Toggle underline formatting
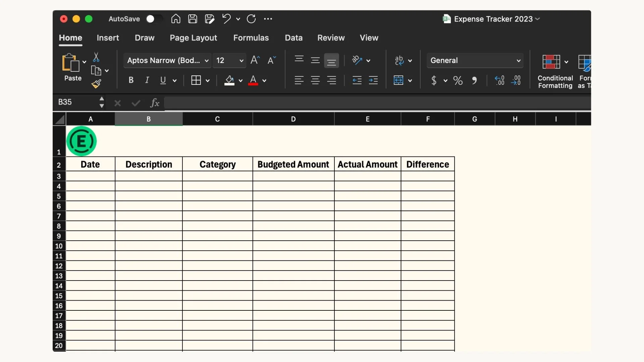The width and height of the screenshot is (644, 362). click(163, 80)
